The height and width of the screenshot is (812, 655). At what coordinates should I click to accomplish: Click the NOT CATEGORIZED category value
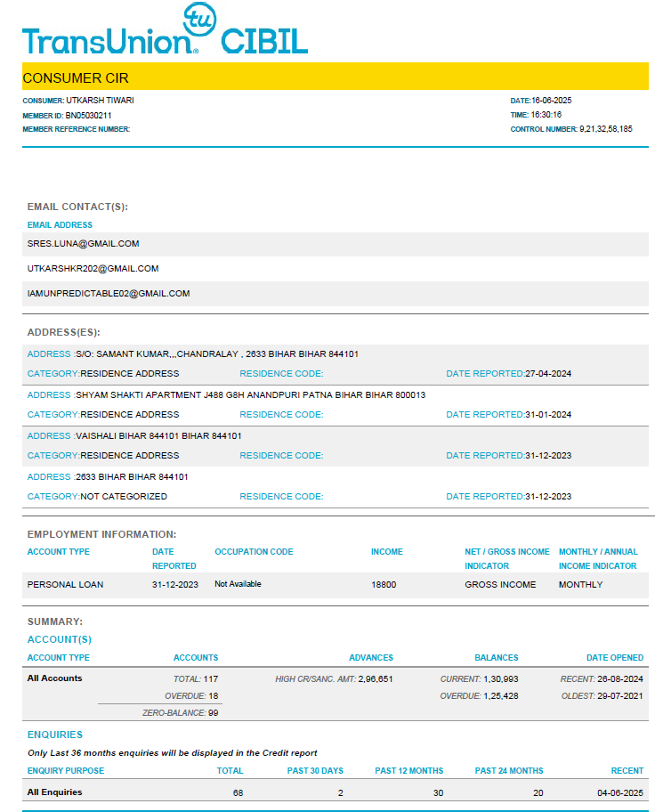pyautogui.click(x=124, y=497)
